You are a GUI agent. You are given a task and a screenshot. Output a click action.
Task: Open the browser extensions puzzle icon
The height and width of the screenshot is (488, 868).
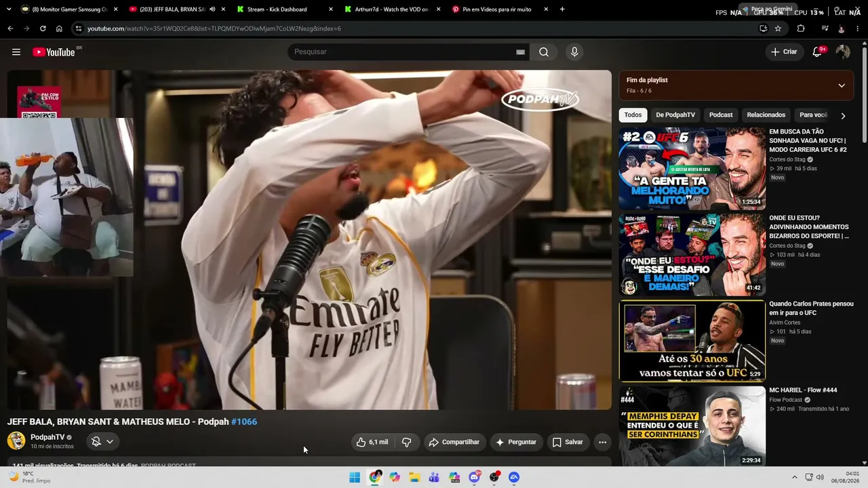801,28
